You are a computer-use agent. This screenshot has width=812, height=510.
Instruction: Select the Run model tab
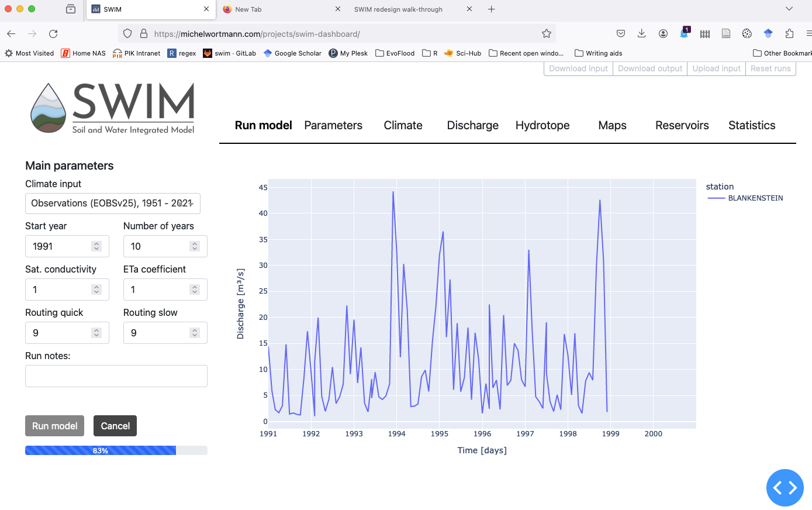(x=263, y=125)
